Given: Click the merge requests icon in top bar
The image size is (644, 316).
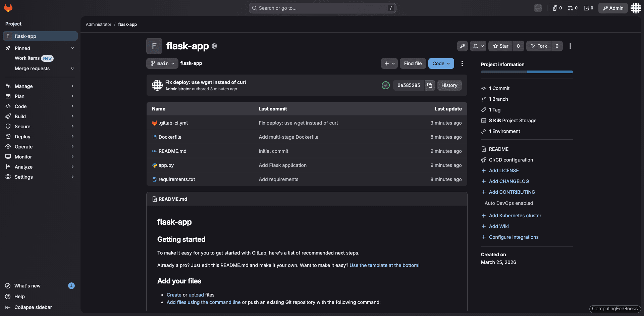Looking at the screenshot, I should tap(571, 8).
